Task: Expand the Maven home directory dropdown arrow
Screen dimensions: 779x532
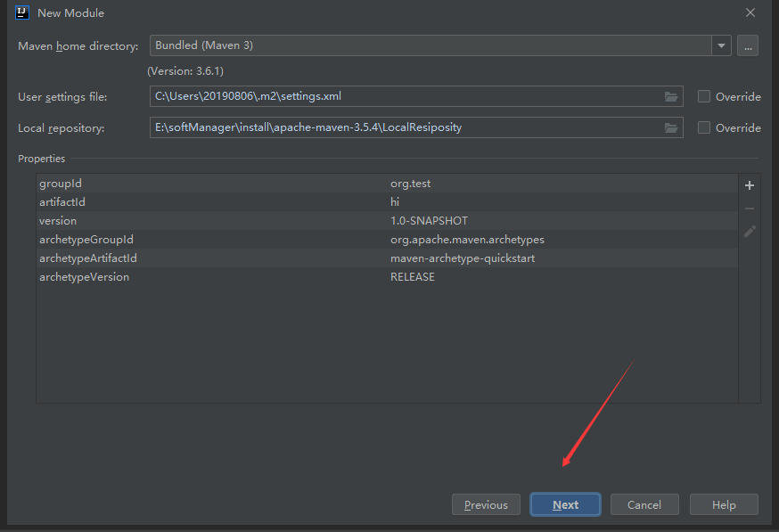Action: [x=721, y=45]
